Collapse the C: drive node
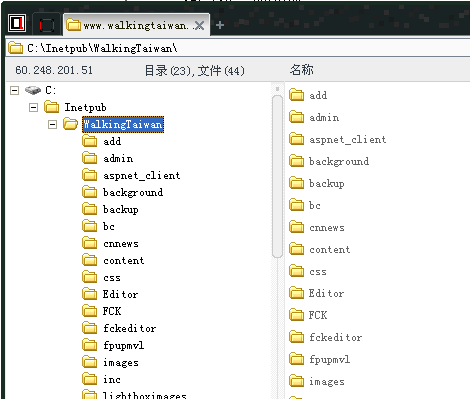 [x=14, y=90]
